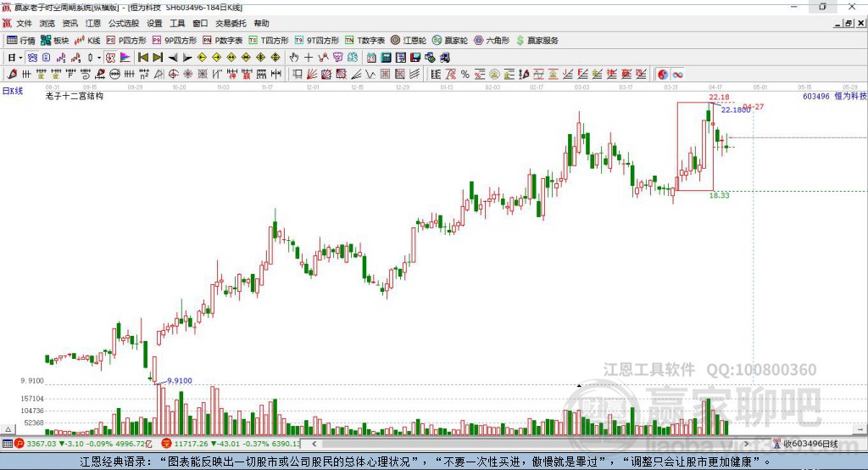The image size is (868, 470).
Task: Click the grid icon in status bar
Action: pos(7,444)
